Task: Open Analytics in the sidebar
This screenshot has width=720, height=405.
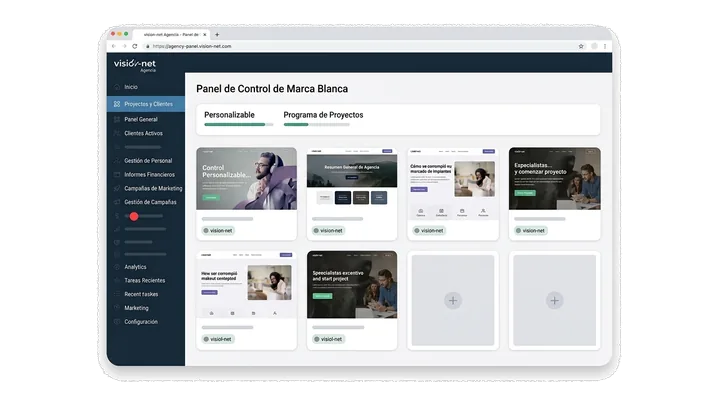Action: tap(135, 267)
